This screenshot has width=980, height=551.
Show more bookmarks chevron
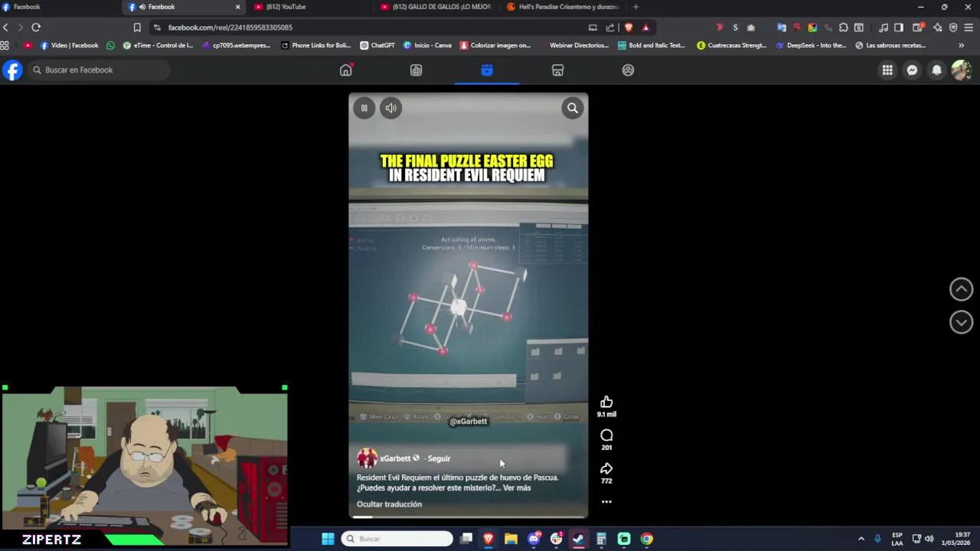point(962,45)
